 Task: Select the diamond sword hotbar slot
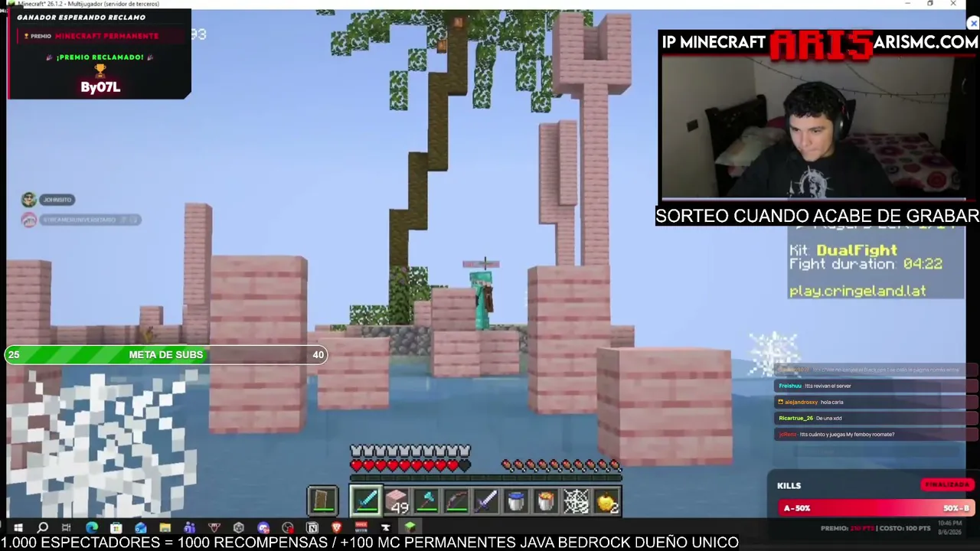tap(366, 501)
